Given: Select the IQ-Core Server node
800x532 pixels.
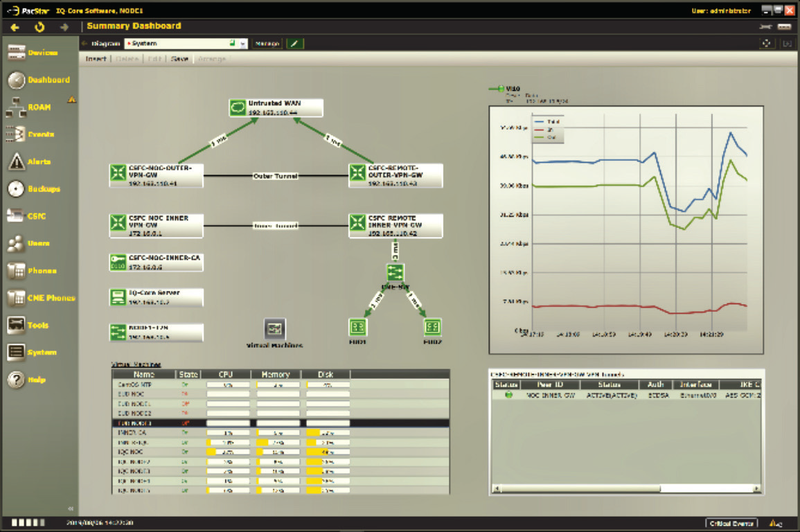Looking at the screenshot, I should 156,297.
